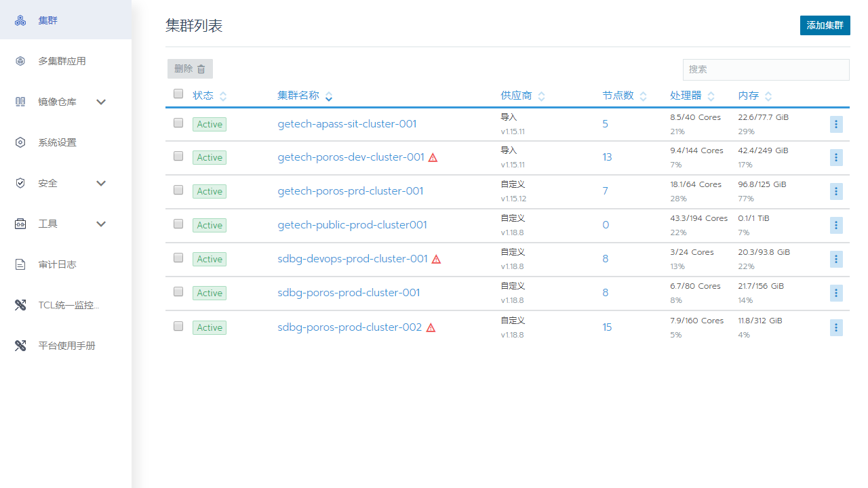The height and width of the screenshot is (488, 868).
Task: Select checkbox for sdbg-devops-prod-cluster-001
Action: (x=178, y=258)
